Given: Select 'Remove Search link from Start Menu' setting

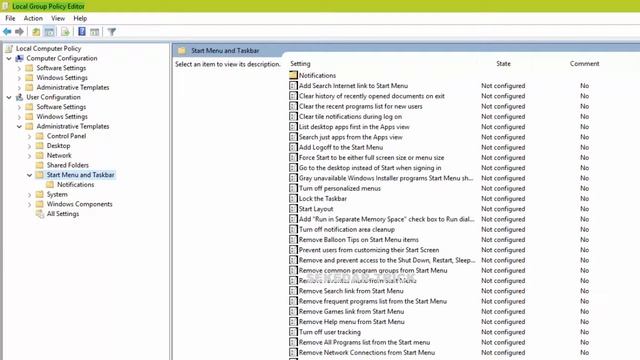Looking at the screenshot, I should coord(351,291).
